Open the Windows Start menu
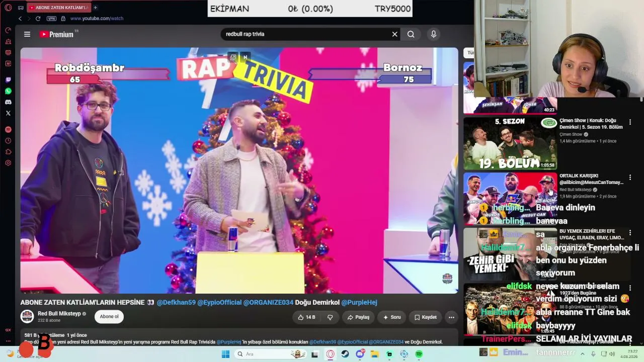 coord(225,354)
